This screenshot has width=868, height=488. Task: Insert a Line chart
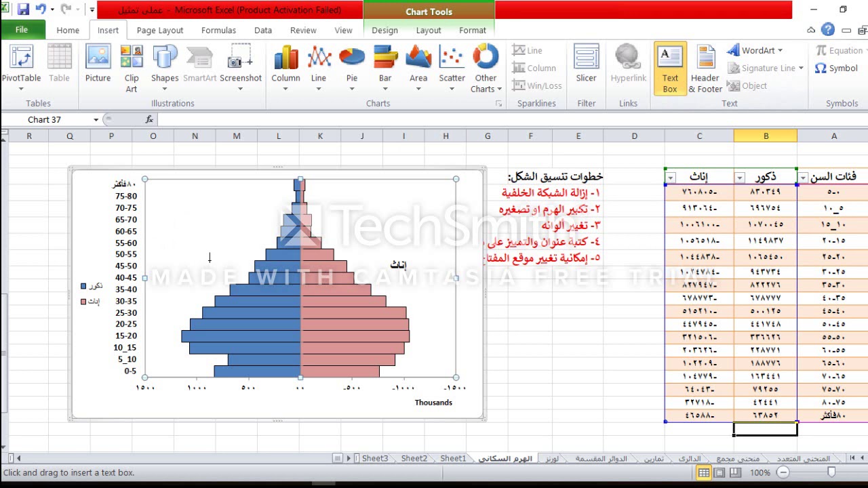pos(319,68)
